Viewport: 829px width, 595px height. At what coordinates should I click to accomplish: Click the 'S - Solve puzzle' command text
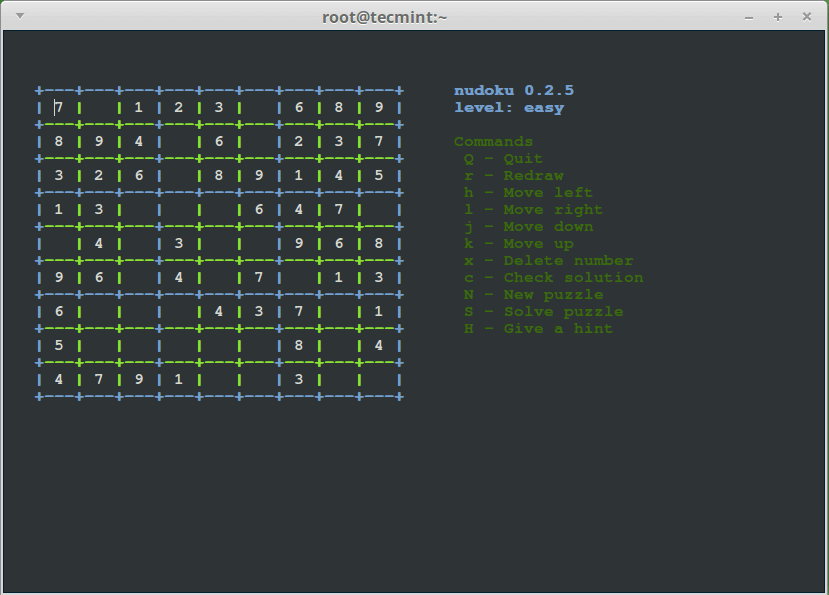pos(544,312)
